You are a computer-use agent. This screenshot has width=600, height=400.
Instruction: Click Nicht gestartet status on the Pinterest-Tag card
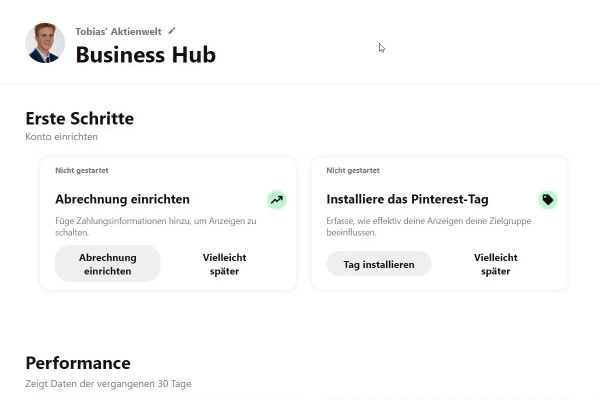(353, 170)
